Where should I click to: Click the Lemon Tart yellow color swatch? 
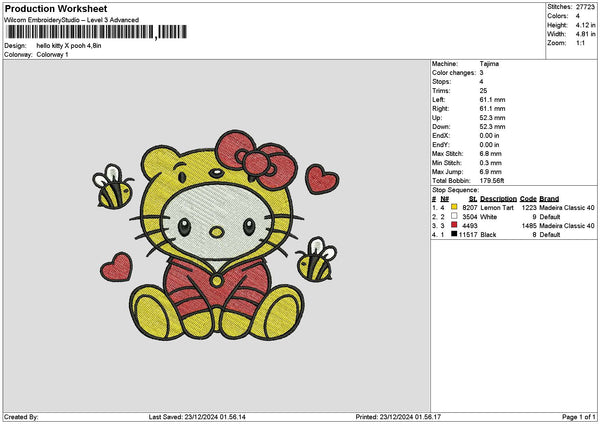454,207
